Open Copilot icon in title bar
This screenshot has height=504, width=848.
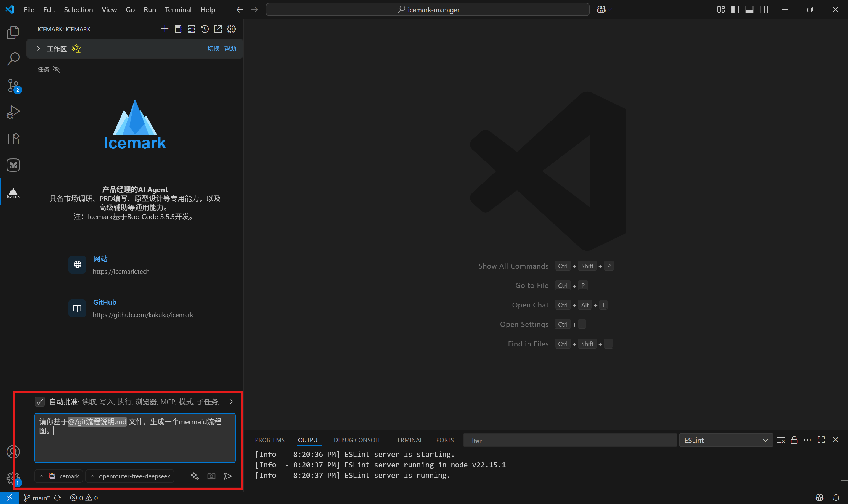[601, 9]
